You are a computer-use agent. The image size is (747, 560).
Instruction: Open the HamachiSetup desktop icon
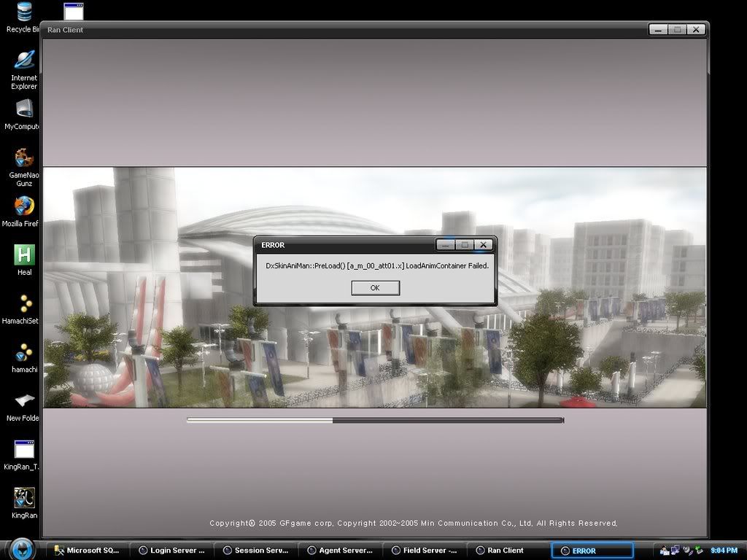pyautogui.click(x=24, y=304)
